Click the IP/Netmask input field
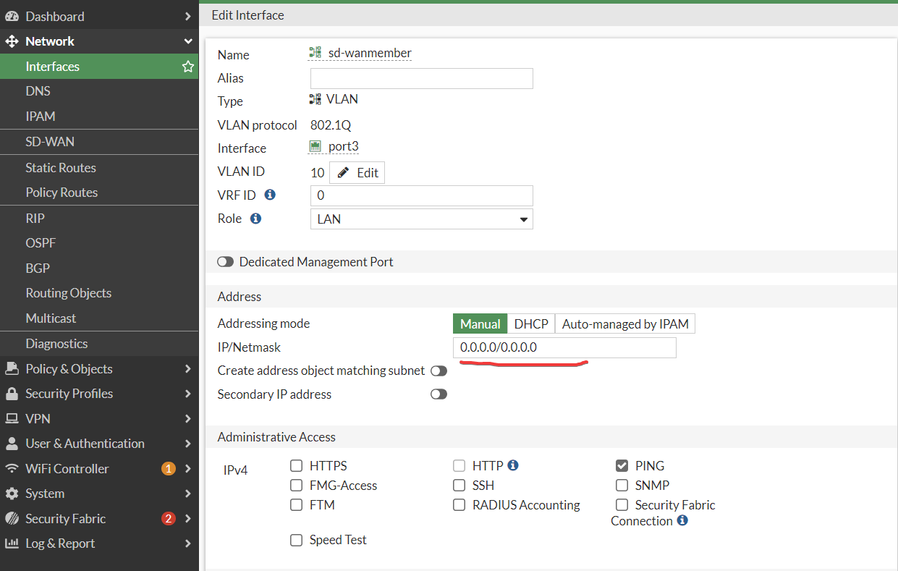Image resolution: width=898 pixels, height=571 pixels. tap(564, 348)
